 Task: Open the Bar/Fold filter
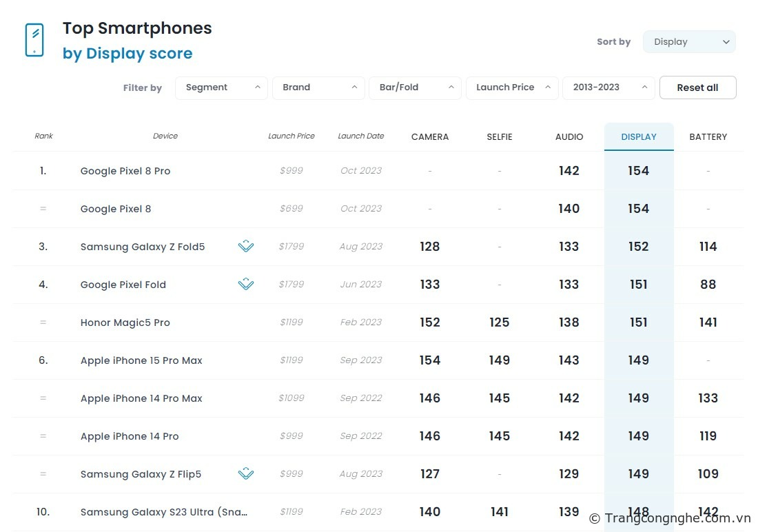coord(415,88)
